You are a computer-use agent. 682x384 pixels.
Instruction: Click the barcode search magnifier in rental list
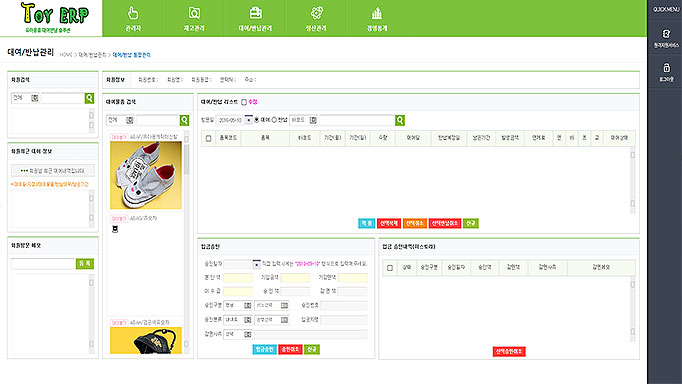coord(400,120)
